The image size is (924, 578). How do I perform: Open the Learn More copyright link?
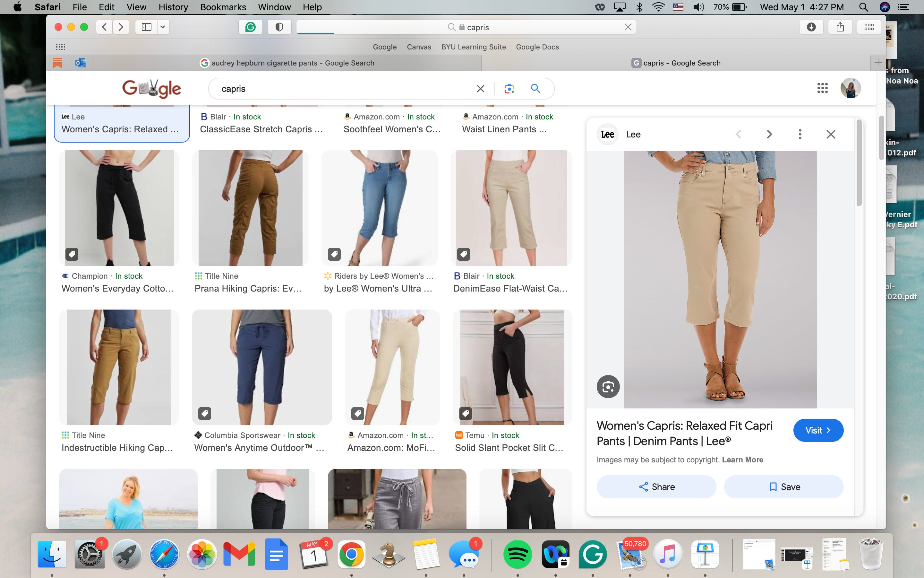click(743, 460)
